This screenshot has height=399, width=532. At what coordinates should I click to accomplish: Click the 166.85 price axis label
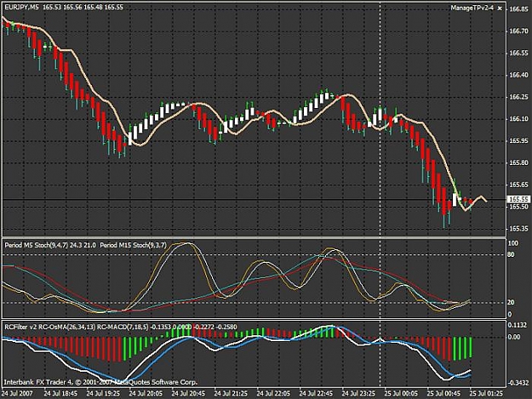518,9
